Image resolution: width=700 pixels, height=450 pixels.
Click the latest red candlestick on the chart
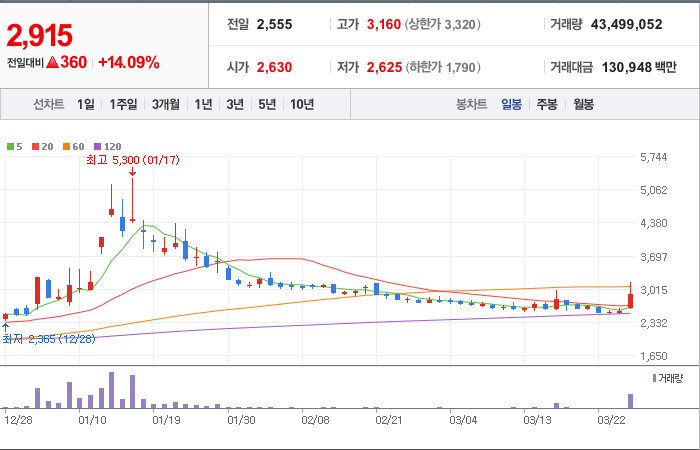630,300
